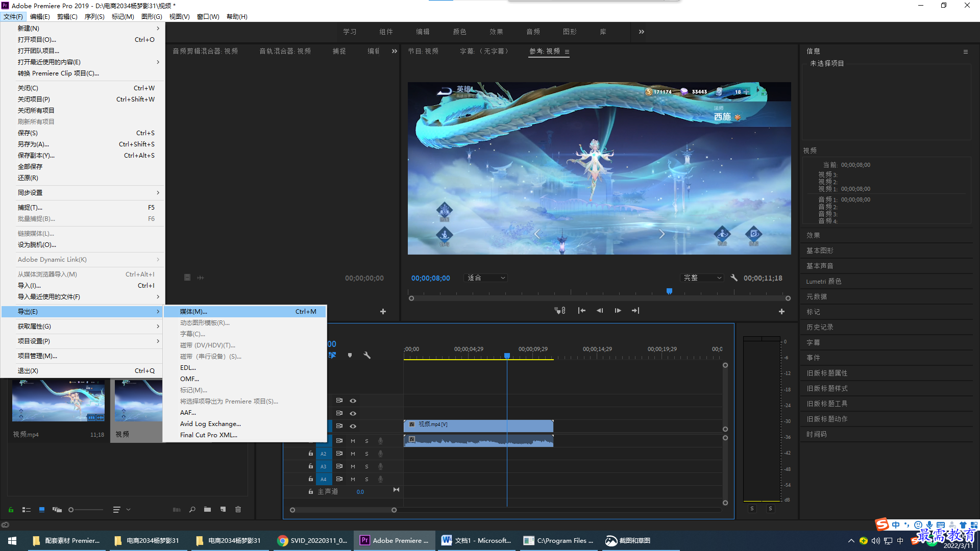Create a new bin in project panel

tap(207, 510)
